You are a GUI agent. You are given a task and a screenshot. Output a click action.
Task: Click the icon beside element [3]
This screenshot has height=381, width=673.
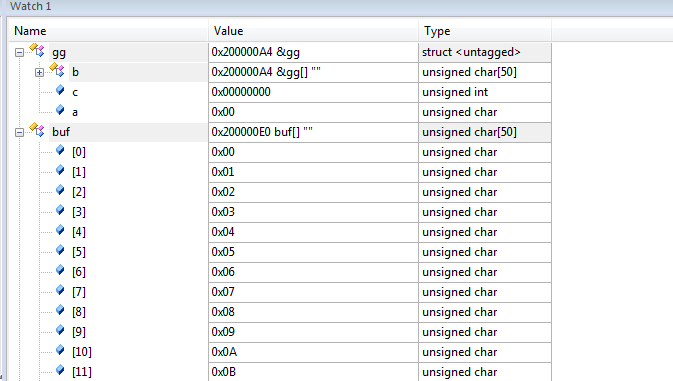[x=60, y=210]
